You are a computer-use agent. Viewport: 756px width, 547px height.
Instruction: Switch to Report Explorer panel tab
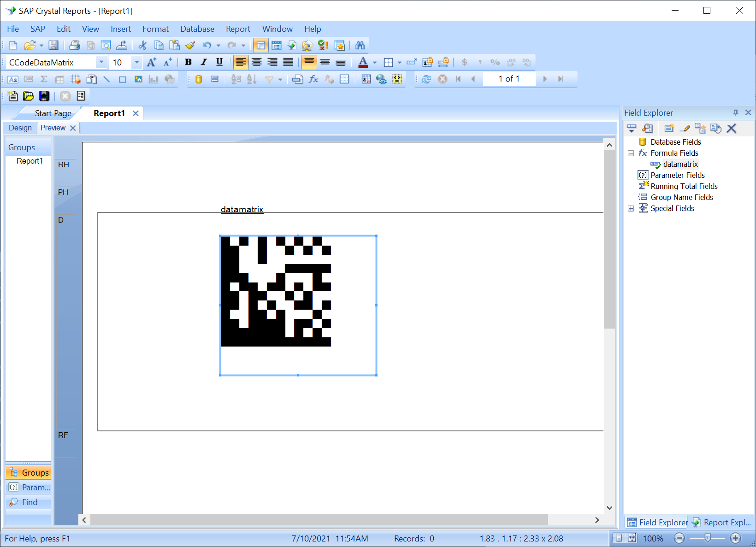click(722, 522)
